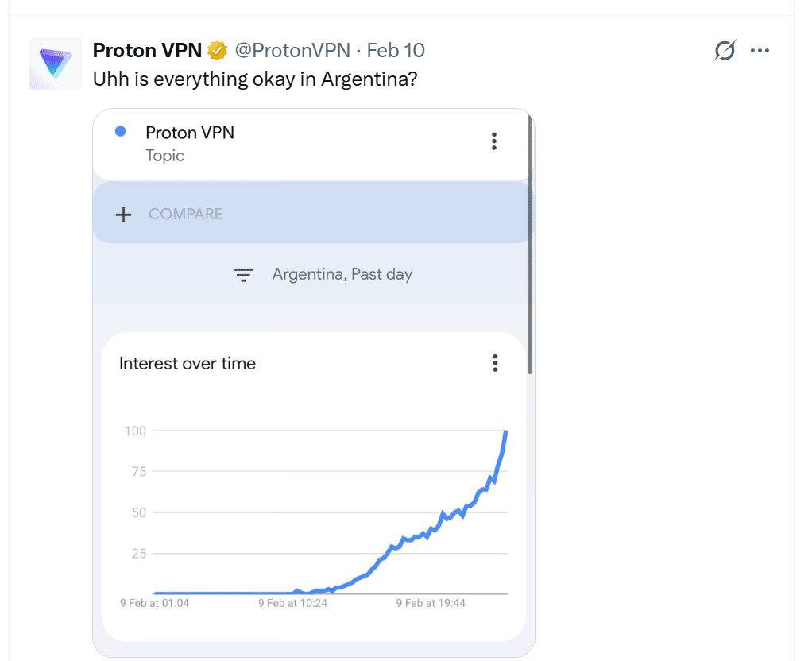Open the Interest over time options menu

click(495, 364)
